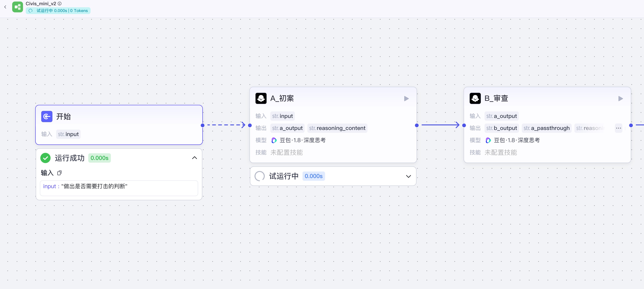
Task: Click the output port dot of 开始 node
Action: (x=203, y=125)
